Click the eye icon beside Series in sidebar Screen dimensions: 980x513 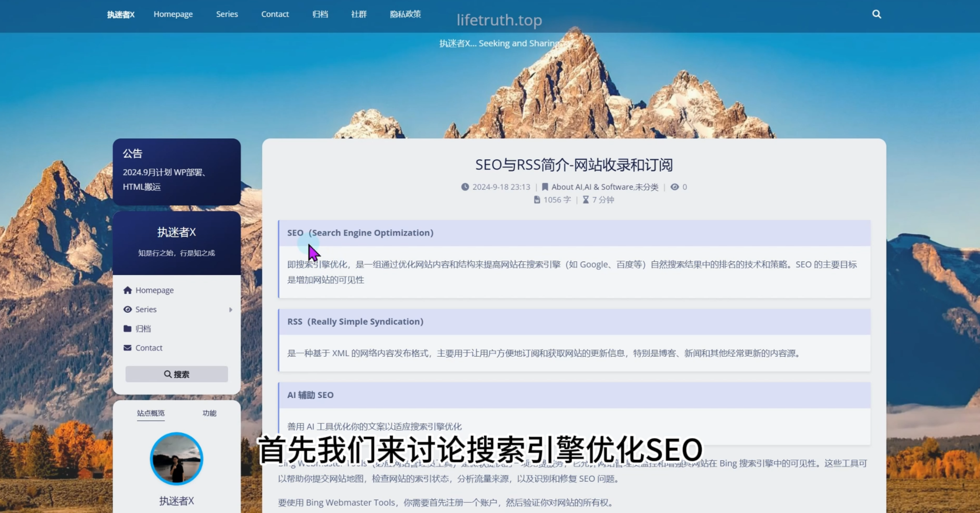[x=127, y=309]
